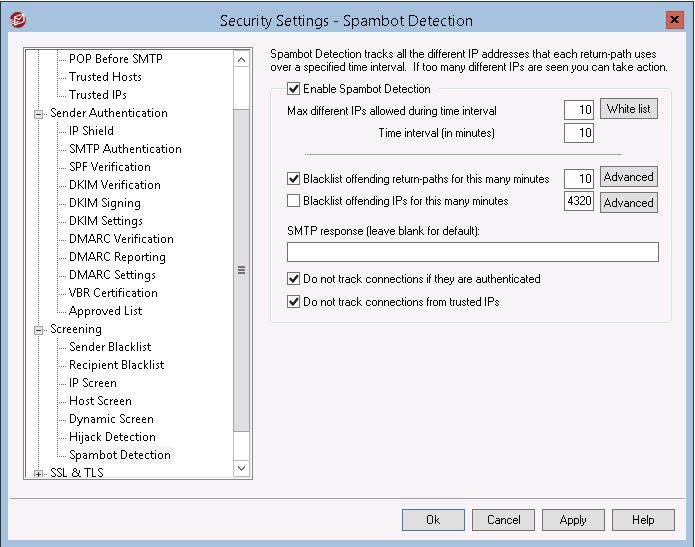This screenshot has width=695, height=547.
Task: Collapse the Screening tree node
Action: pos(39,330)
